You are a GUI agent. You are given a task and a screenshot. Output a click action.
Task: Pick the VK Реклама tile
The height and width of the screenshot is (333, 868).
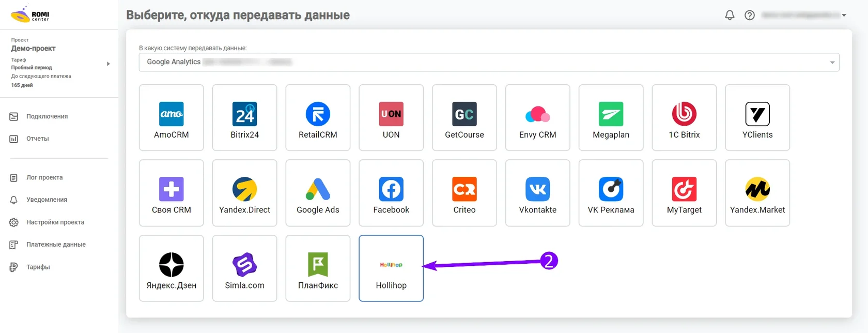pyautogui.click(x=611, y=193)
